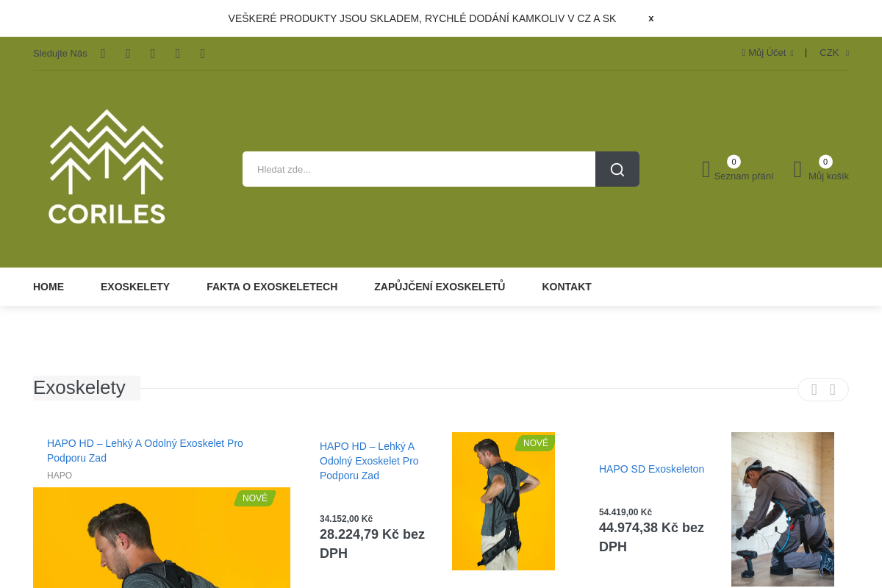This screenshot has width=882, height=588.
Task: Click the 44.974,38 Kč bez DPH price
Action: [651, 537]
